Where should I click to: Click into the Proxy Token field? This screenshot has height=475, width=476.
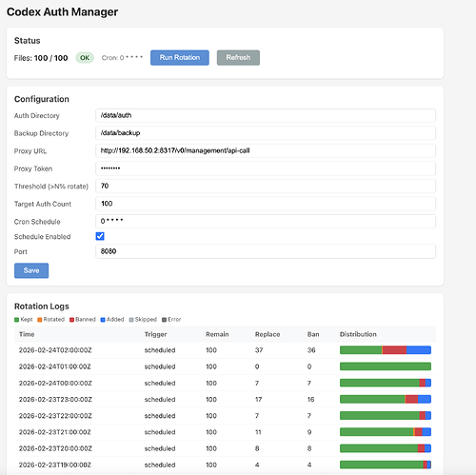[266, 168]
